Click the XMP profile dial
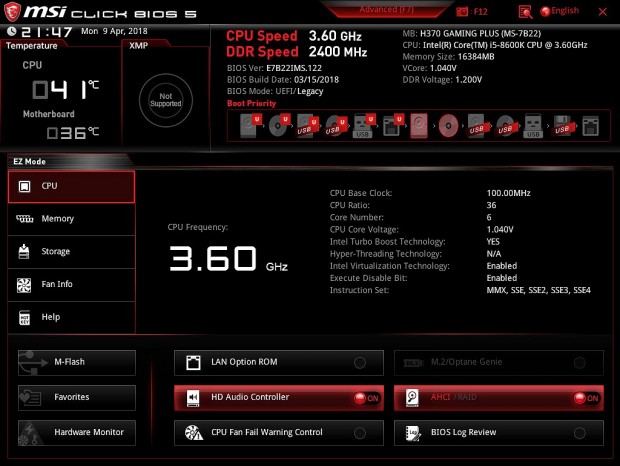The height and width of the screenshot is (466, 620). click(166, 100)
